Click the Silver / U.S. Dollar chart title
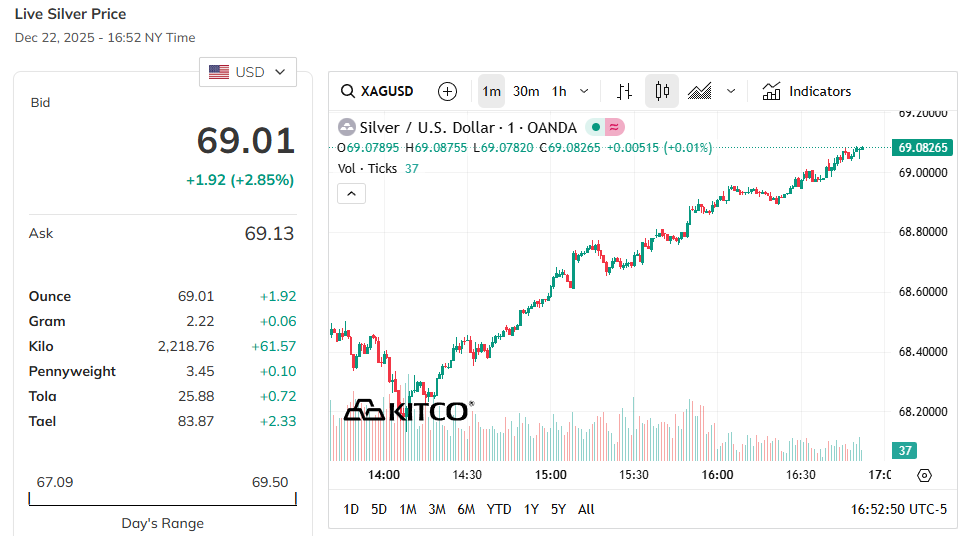 pos(468,128)
